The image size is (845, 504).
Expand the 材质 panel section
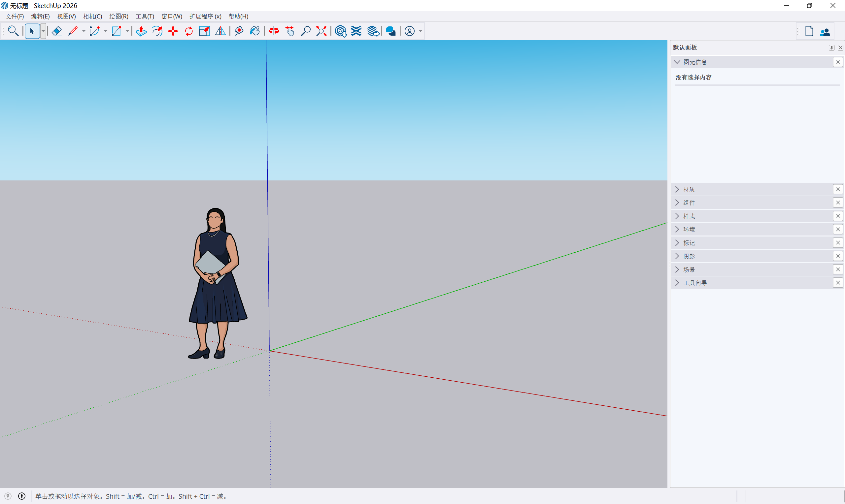coord(677,190)
